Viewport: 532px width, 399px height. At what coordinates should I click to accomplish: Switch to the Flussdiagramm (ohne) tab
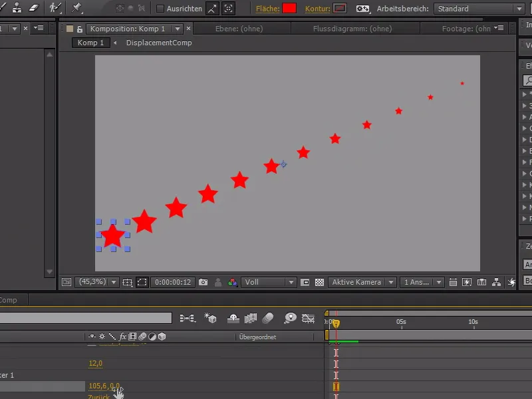[352, 29]
